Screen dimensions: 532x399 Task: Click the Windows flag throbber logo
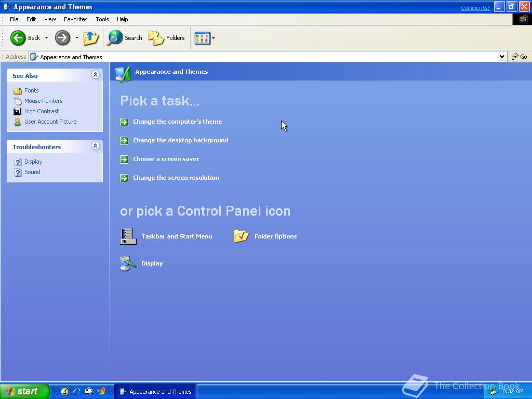[x=523, y=19]
